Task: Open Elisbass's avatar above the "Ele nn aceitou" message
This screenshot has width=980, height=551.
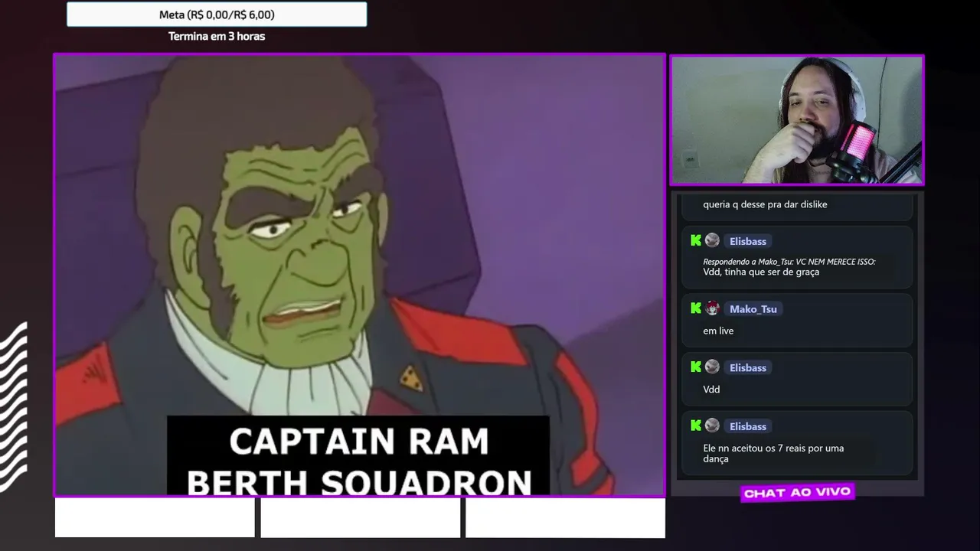Action: click(712, 426)
